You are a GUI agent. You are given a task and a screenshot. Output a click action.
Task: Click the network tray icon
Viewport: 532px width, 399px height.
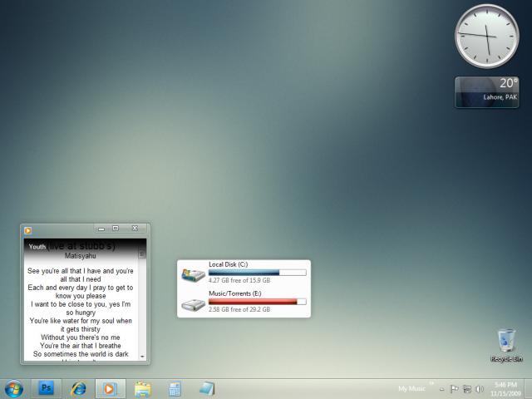tap(467, 389)
